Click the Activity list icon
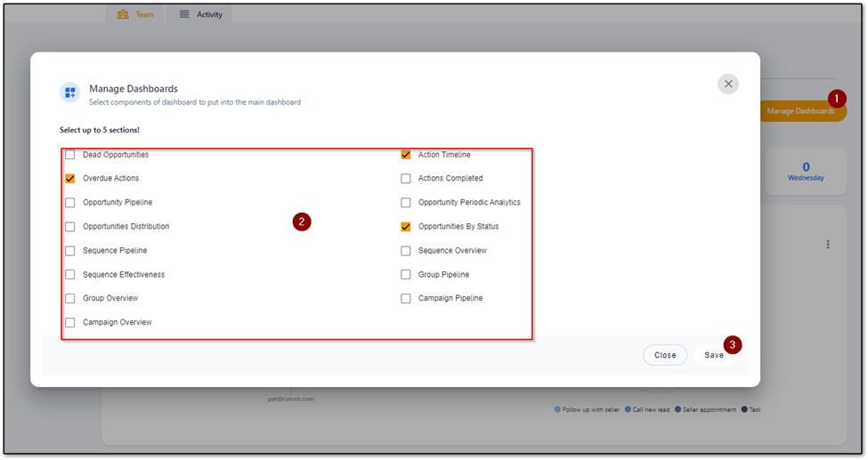This screenshot has width=868, height=460. pos(184,14)
